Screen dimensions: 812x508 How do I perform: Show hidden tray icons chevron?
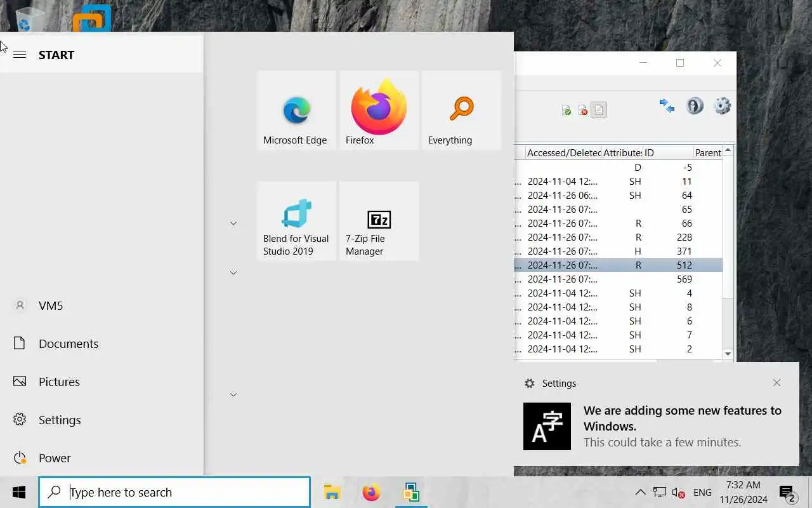tap(641, 492)
